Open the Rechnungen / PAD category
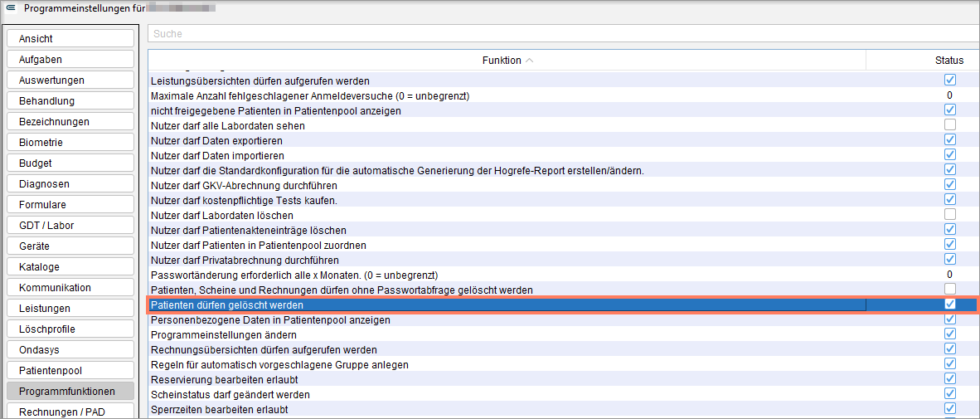Screen dimensions: 980x419 pyautogui.click(x=70, y=412)
